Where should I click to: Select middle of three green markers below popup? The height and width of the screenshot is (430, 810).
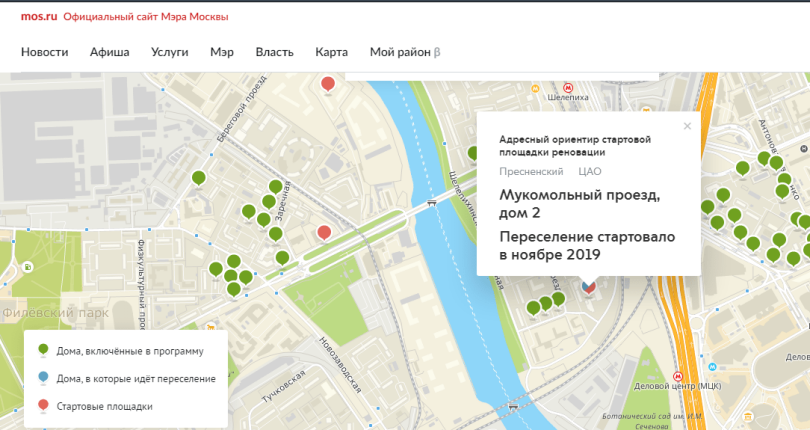[x=546, y=303]
